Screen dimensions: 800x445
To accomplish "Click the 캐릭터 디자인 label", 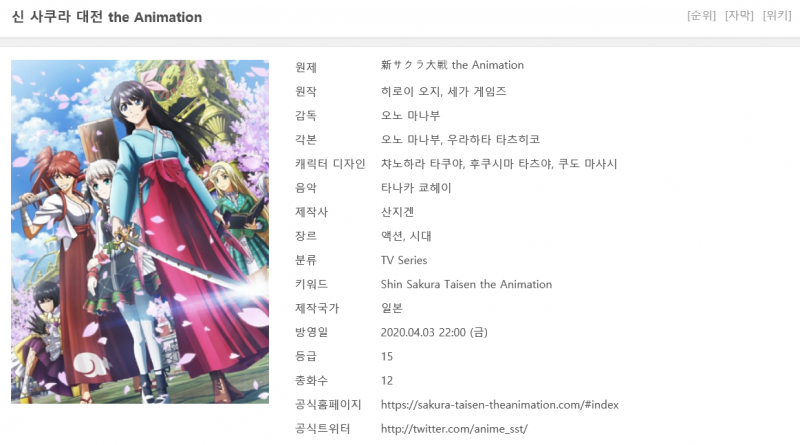I will tap(330, 164).
